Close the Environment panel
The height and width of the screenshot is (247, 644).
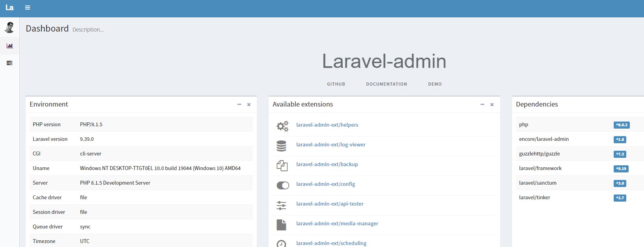pos(249,105)
